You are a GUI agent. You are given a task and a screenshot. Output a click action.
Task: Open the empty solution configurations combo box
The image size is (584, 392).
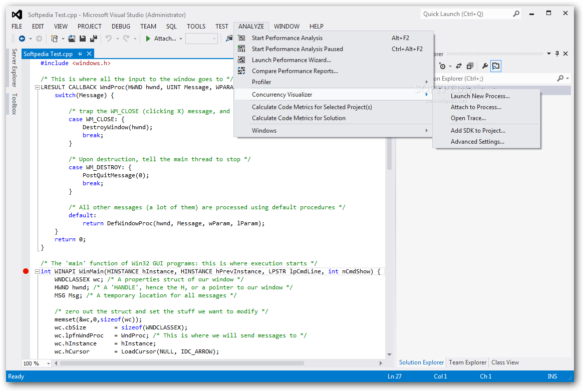coord(201,39)
